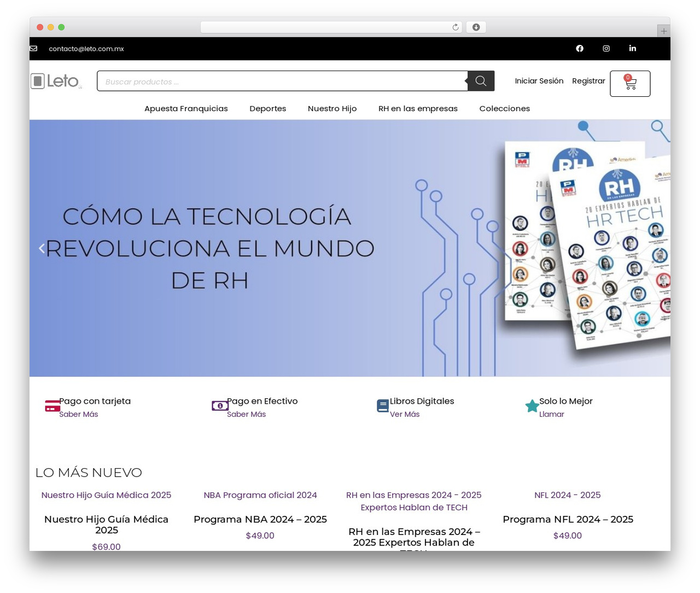Open the Instagram social icon

pyautogui.click(x=606, y=49)
